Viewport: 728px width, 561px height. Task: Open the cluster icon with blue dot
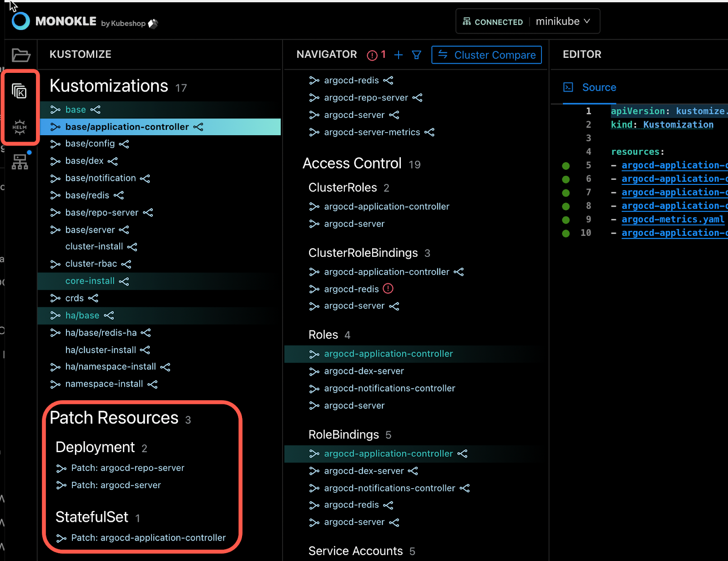tap(20, 162)
